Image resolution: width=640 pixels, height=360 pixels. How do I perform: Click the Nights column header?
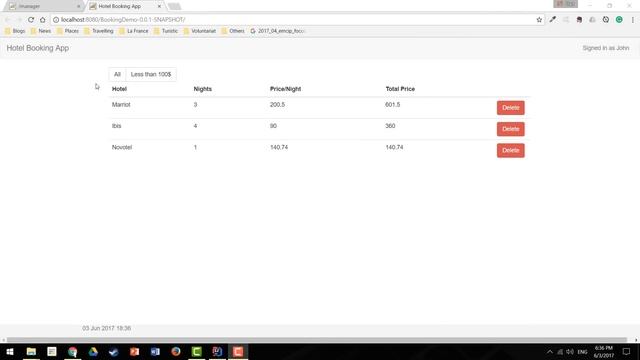coord(202,89)
